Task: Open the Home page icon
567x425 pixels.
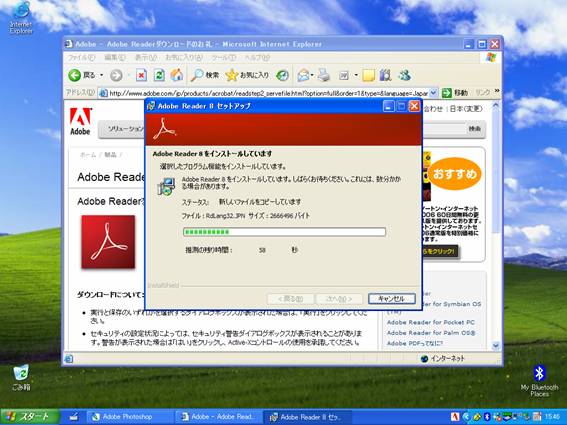Action: pos(177,75)
